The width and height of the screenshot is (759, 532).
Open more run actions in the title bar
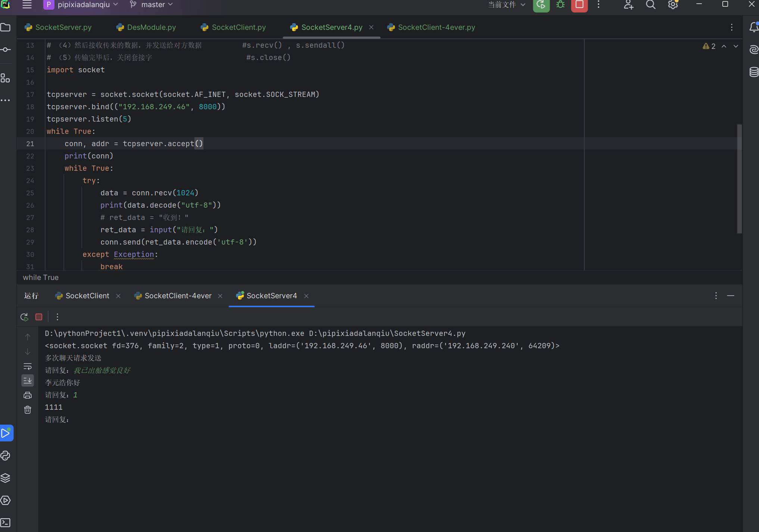(599, 5)
